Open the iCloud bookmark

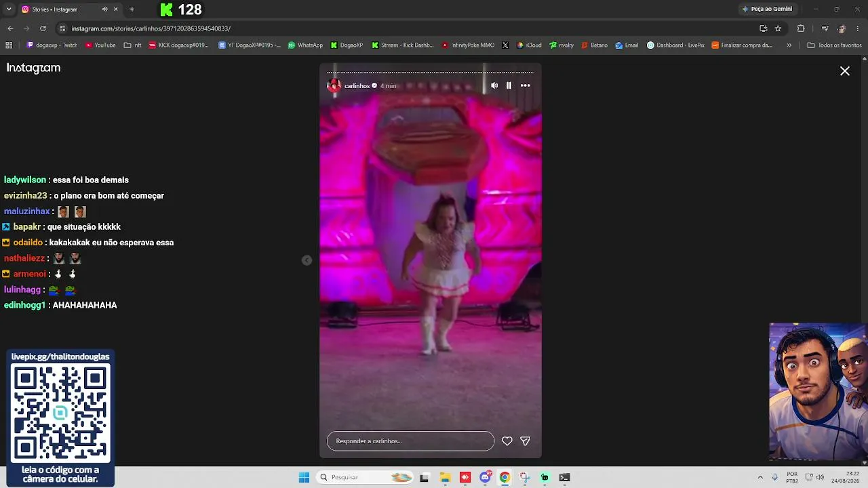(x=529, y=45)
